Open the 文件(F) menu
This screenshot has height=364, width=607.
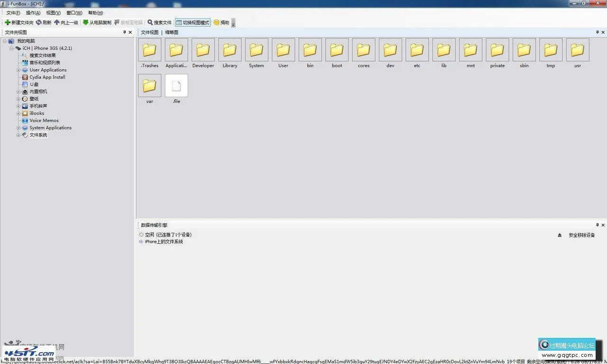coord(13,13)
